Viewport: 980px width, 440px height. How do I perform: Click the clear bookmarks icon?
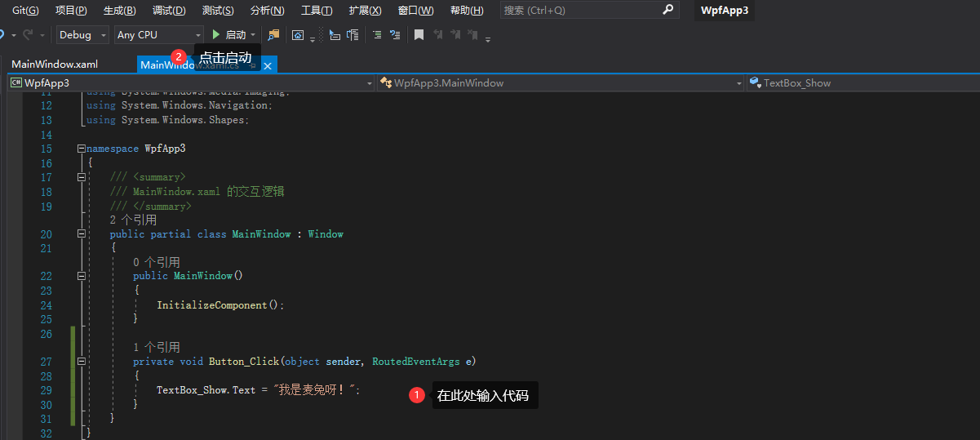point(474,35)
